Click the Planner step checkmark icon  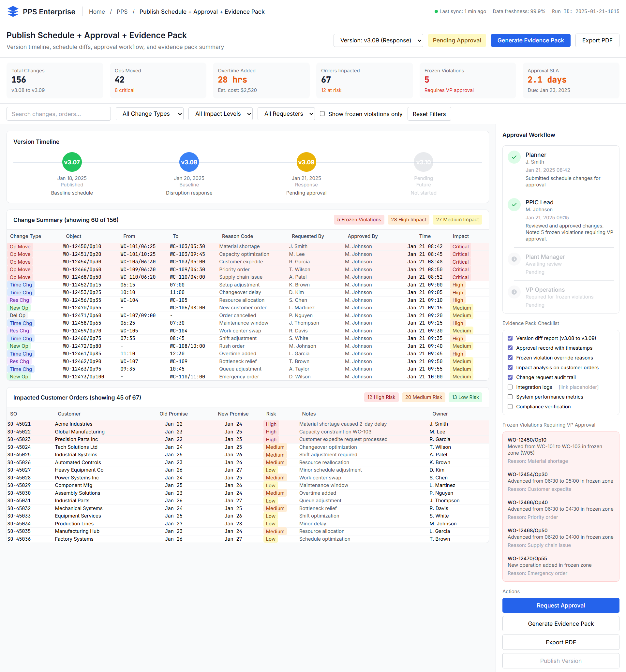pyautogui.click(x=514, y=157)
